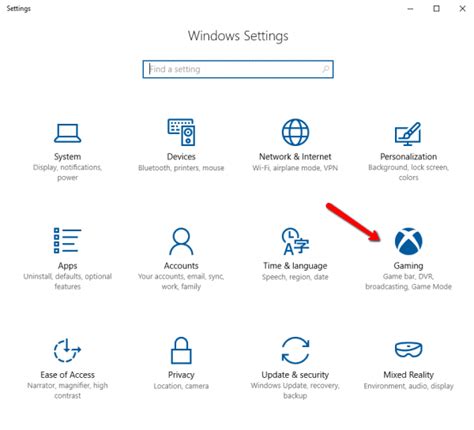The height and width of the screenshot is (430, 474).
Task: Click 'Game bar, DVR, broadcasting' description
Action: pyautogui.click(x=408, y=281)
